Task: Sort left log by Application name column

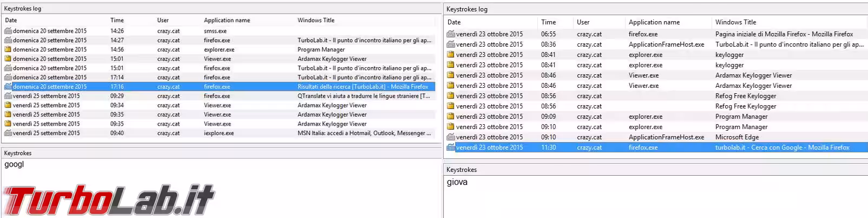Action: [x=227, y=20]
